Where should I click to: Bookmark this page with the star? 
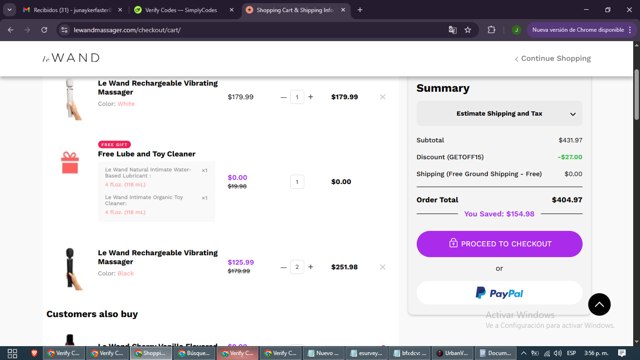pos(468,30)
